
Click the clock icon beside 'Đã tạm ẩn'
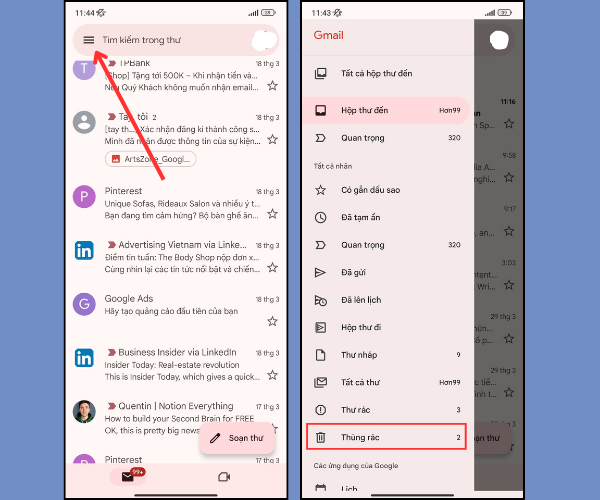coord(320,218)
